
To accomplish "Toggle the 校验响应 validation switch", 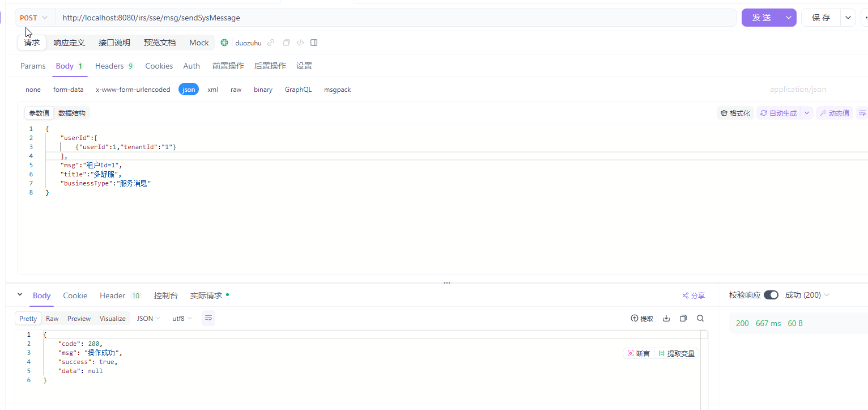I will [771, 295].
